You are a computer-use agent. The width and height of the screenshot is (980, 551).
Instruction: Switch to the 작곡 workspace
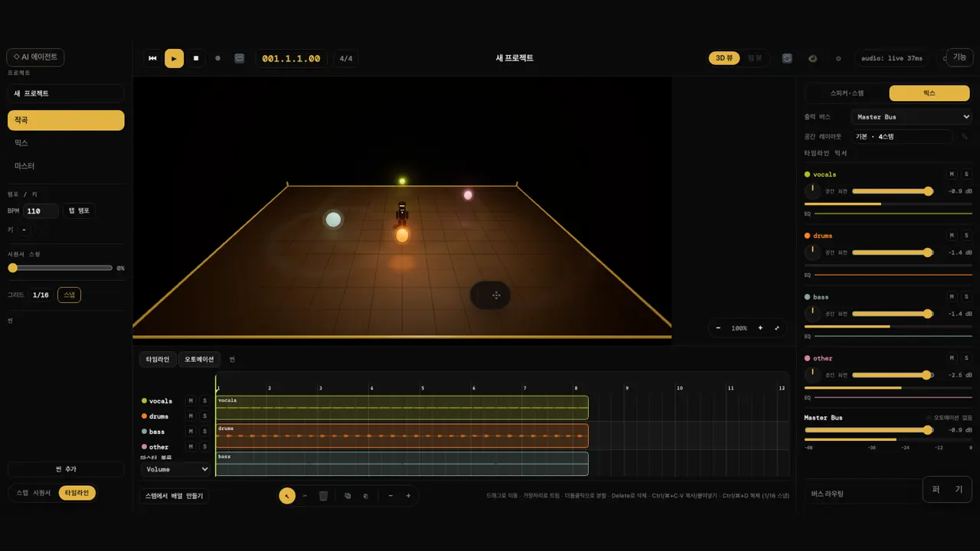click(66, 120)
